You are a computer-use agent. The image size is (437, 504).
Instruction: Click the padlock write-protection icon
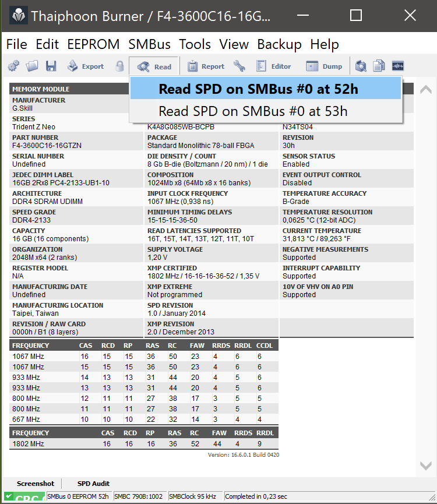pos(119,66)
